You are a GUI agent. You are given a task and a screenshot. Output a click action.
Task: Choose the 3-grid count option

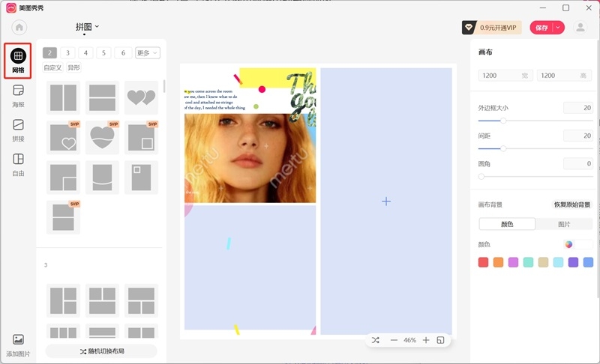(67, 53)
